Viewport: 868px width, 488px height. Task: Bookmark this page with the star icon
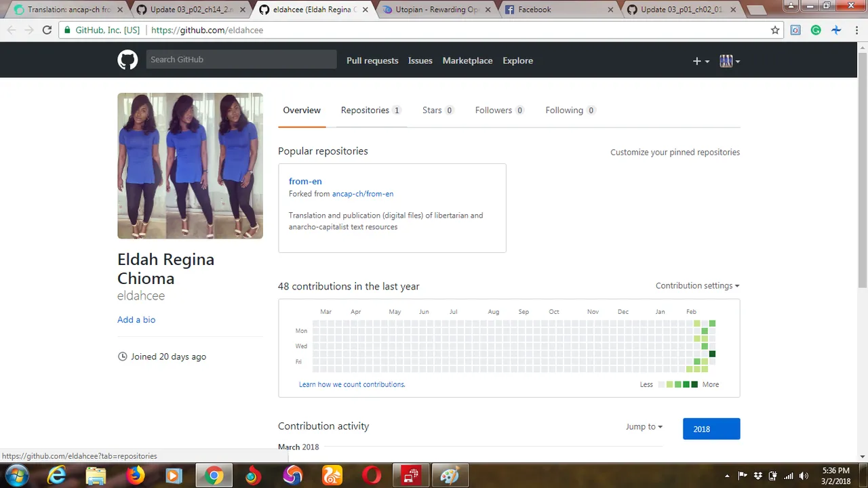click(775, 30)
